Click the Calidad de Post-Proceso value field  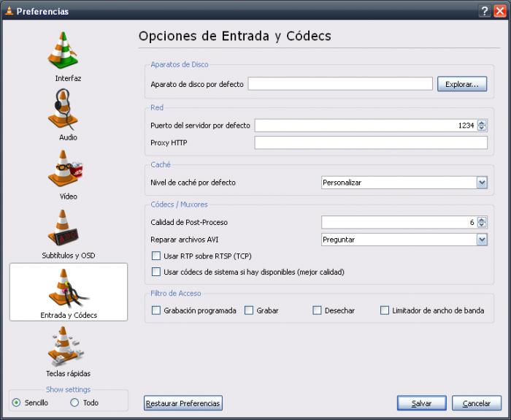[x=399, y=222]
